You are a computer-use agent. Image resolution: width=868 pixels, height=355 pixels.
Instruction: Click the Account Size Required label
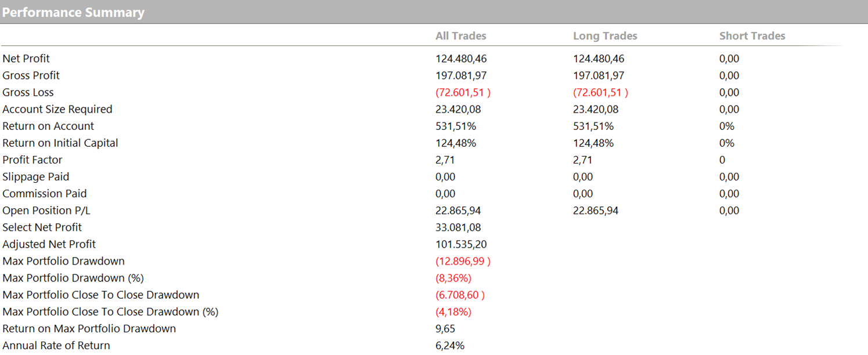point(57,109)
